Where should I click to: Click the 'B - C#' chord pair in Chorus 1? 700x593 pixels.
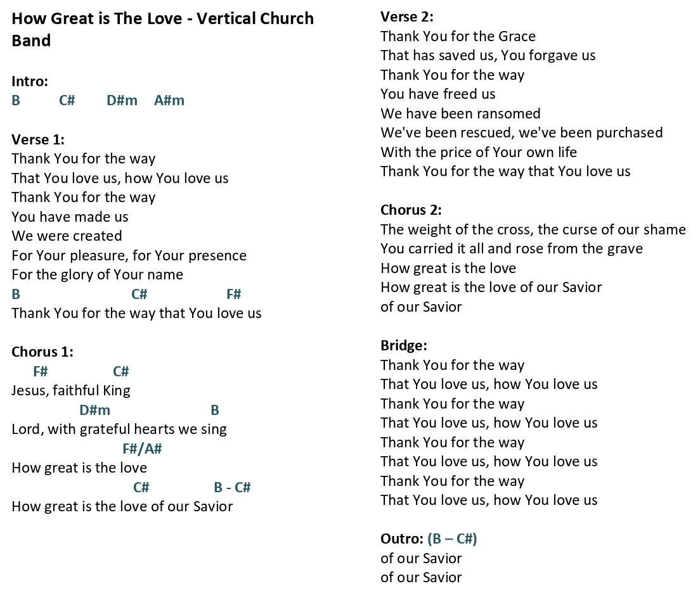tap(232, 487)
